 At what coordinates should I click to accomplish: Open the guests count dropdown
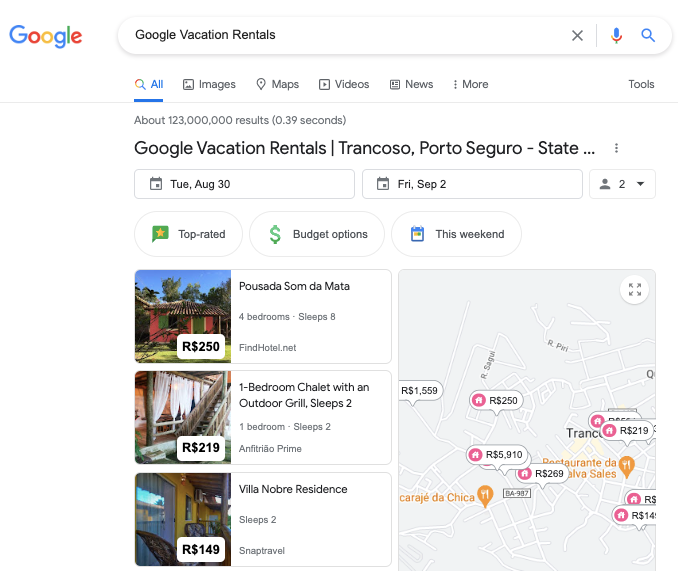pos(623,184)
